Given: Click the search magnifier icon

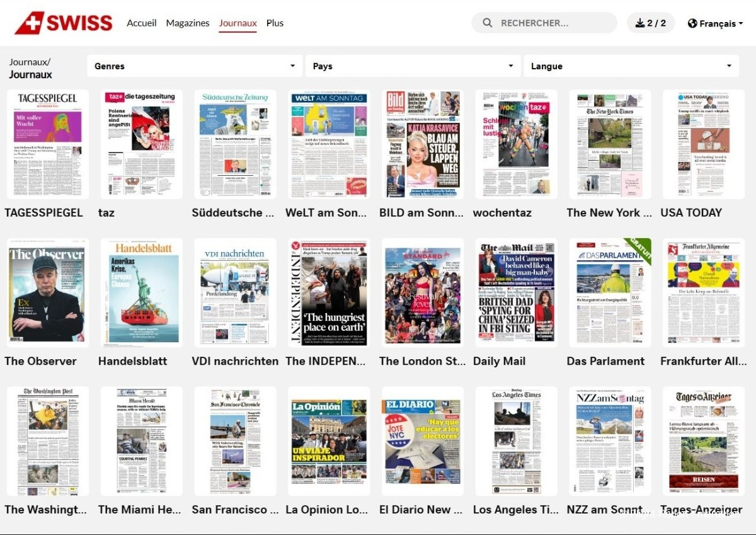Looking at the screenshot, I should coord(488,23).
